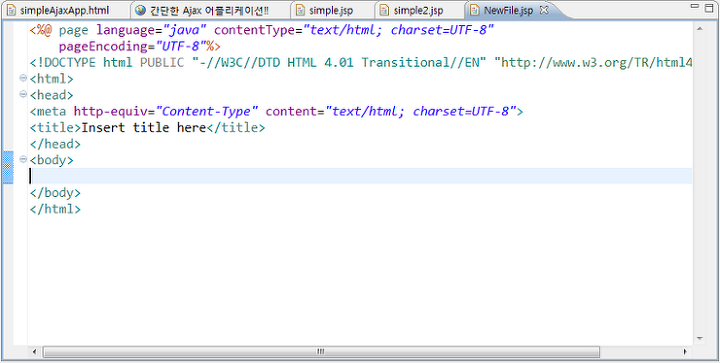Collapse the <html> code fold
Screen dimensions: 720x363
pyautogui.click(x=23, y=78)
